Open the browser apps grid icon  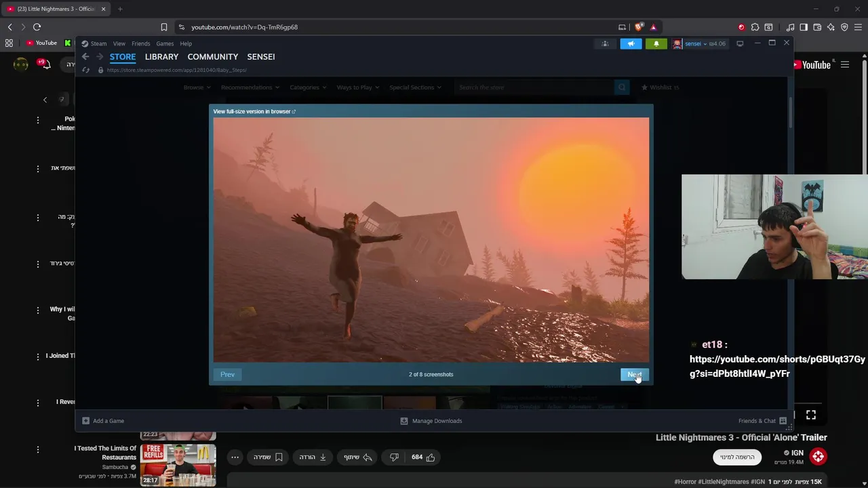pyautogui.click(x=9, y=43)
